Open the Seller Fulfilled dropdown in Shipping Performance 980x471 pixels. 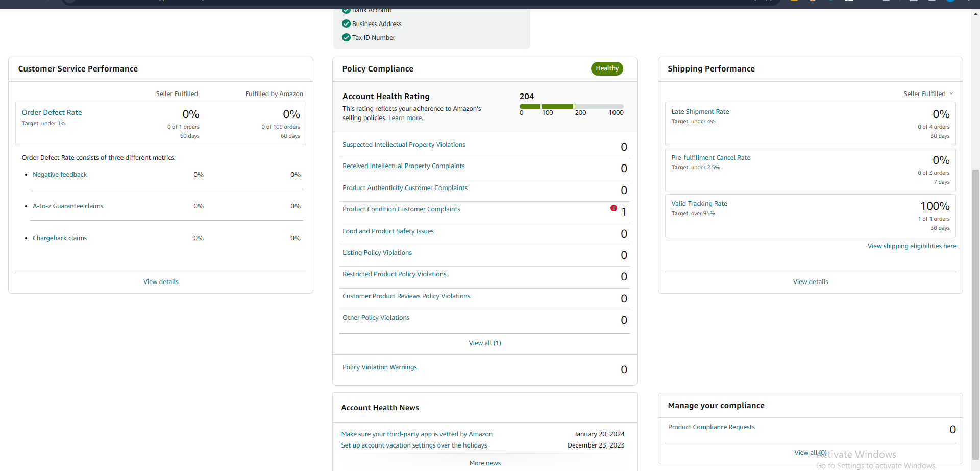click(x=928, y=93)
